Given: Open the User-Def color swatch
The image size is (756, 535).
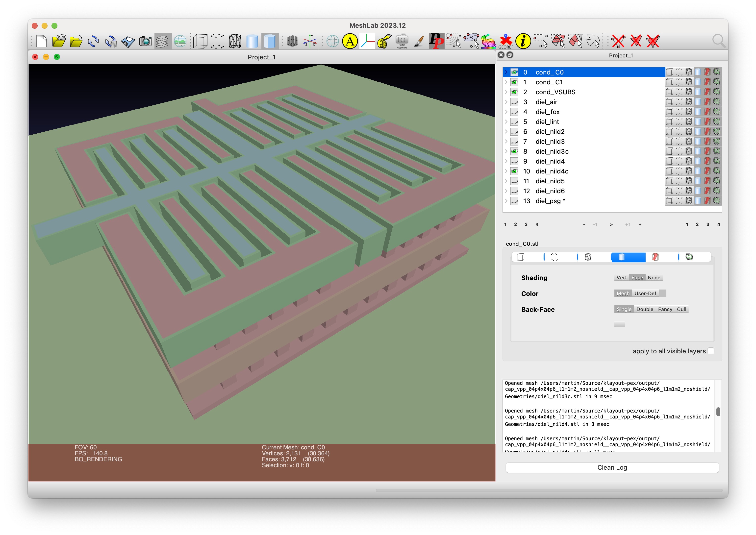Looking at the screenshot, I should point(662,293).
